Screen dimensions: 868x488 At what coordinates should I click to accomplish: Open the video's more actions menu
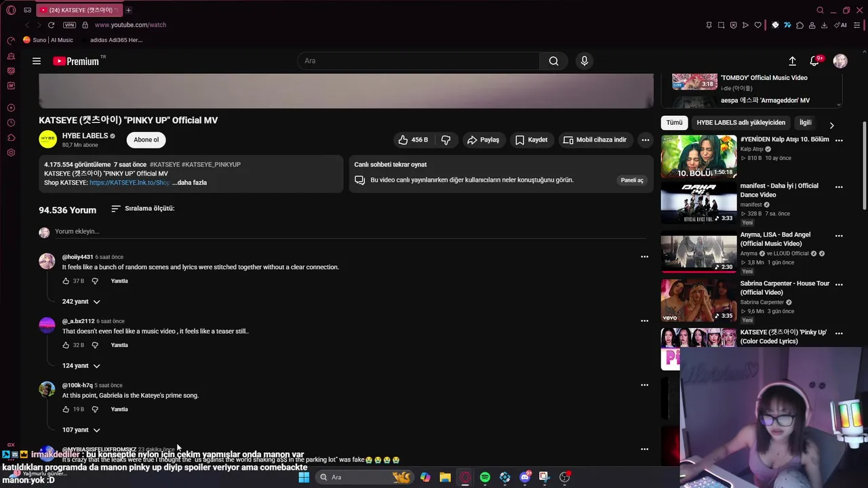coord(646,140)
